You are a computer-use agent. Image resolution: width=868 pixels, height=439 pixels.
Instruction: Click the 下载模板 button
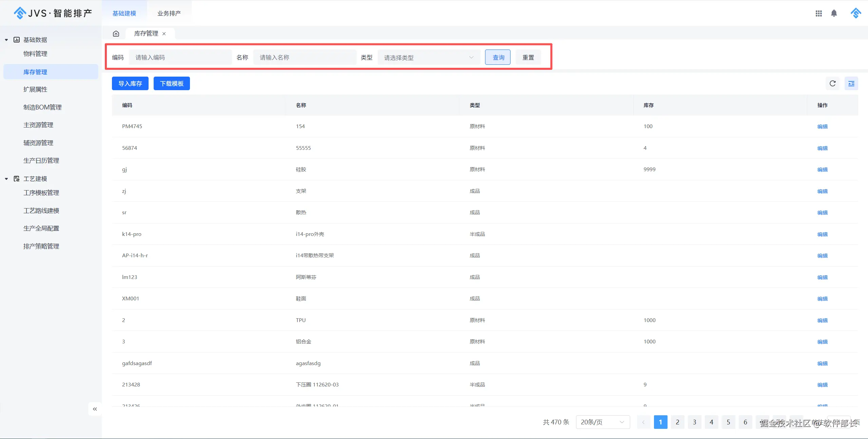pyautogui.click(x=172, y=83)
